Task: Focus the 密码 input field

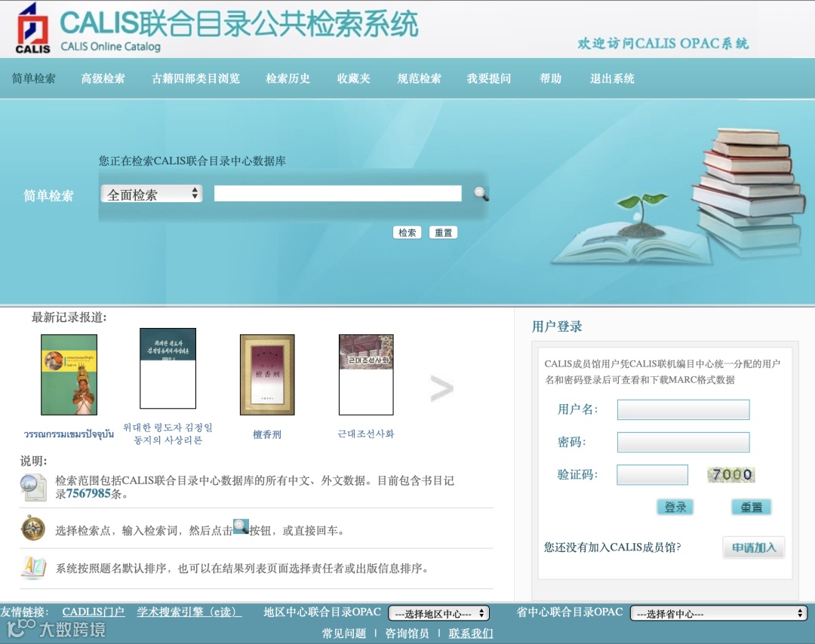Action: tap(683, 442)
